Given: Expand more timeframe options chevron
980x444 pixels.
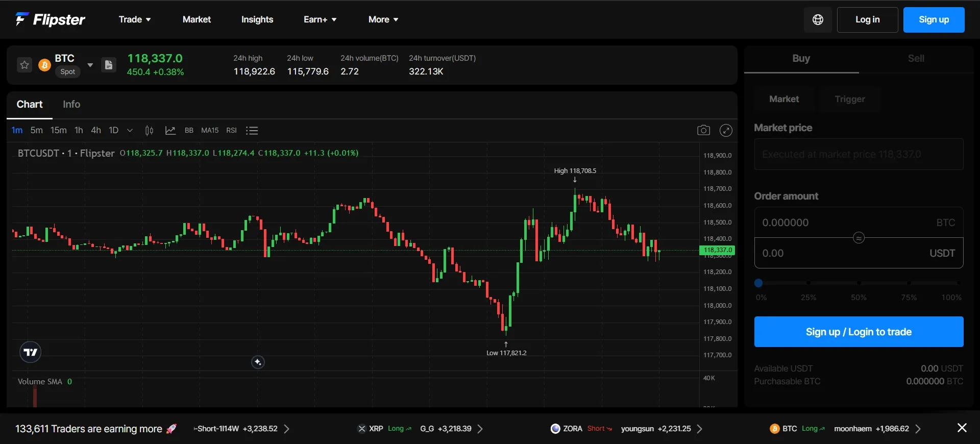Looking at the screenshot, I should point(130,131).
